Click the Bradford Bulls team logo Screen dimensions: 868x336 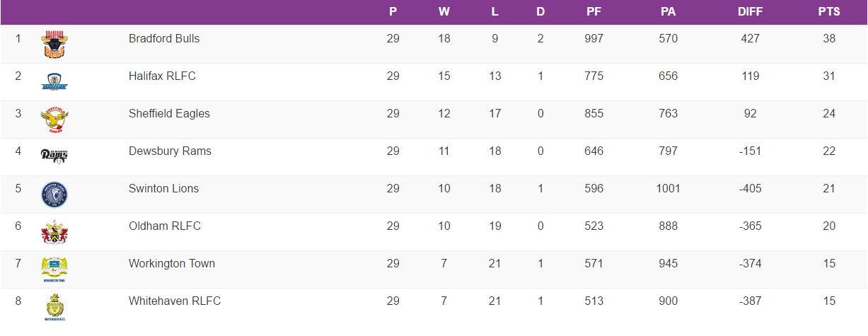(54, 44)
